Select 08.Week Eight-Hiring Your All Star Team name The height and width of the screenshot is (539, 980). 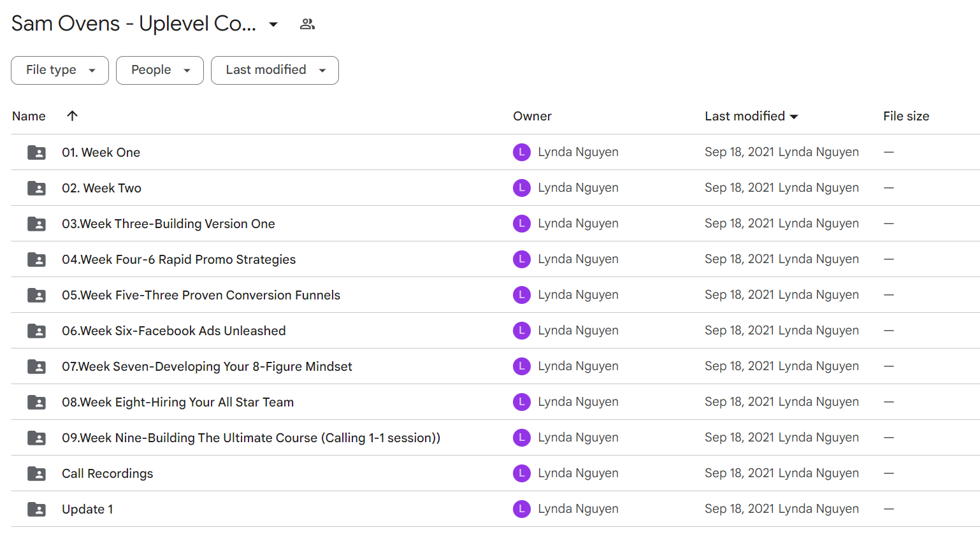tap(178, 402)
